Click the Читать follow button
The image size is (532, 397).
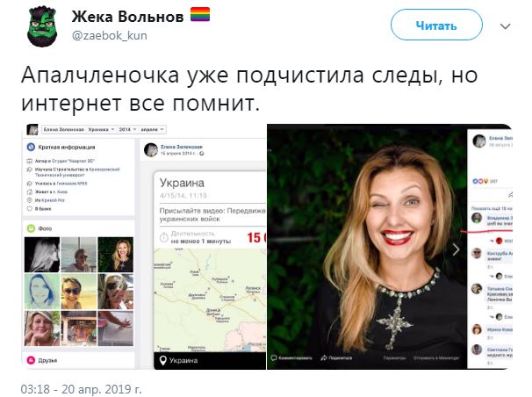pos(436,25)
